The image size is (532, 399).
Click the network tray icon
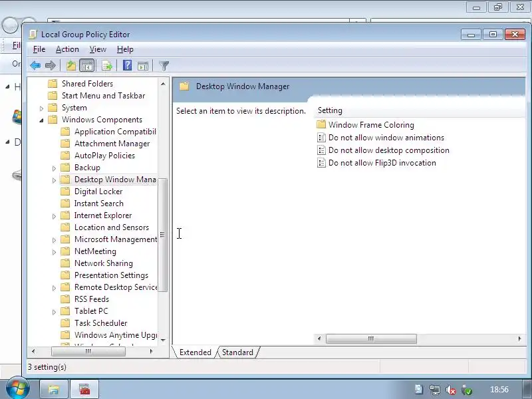[435, 390]
